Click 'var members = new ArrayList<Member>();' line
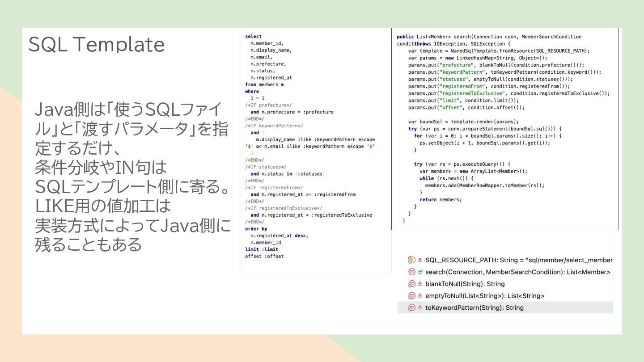Screen dimensions: 644x362 click(x=474, y=171)
